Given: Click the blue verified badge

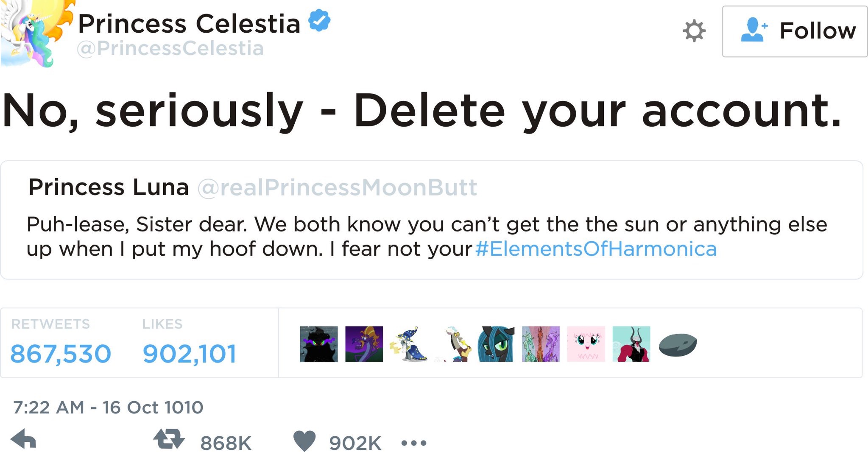Looking at the screenshot, I should click(x=319, y=21).
